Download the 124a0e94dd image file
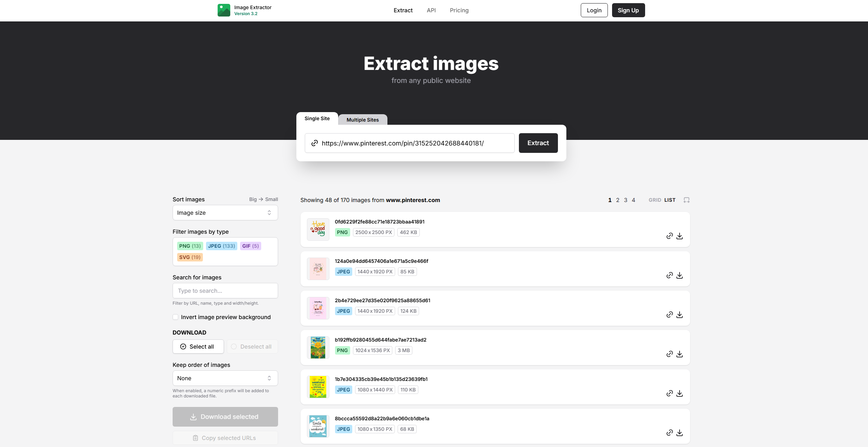This screenshot has height=447, width=868. click(x=680, y=275)
